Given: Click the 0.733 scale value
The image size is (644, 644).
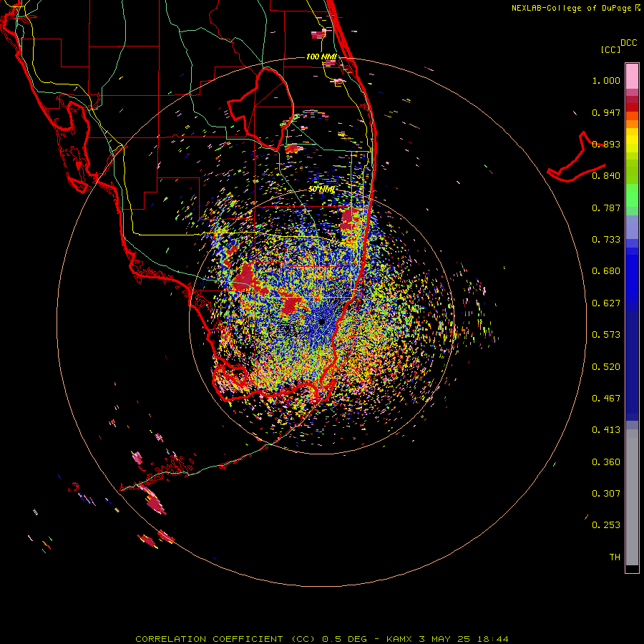Looking at the screenshot, I should click(x=606, y=240).
